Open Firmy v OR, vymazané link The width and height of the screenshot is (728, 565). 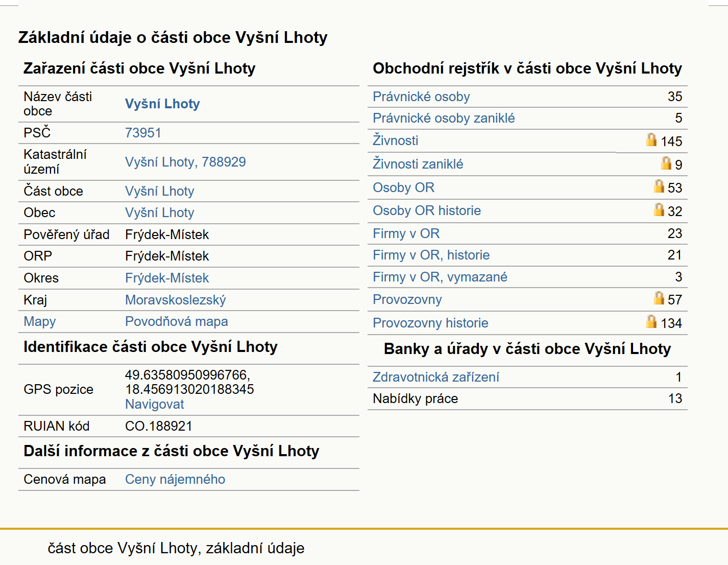click(440, 277)
